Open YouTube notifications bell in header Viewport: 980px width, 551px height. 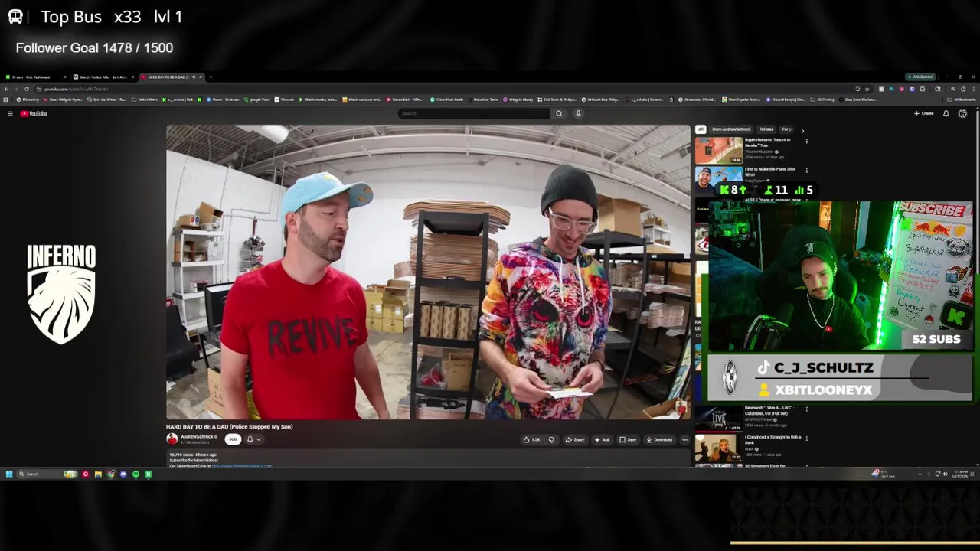pos(946,113)
